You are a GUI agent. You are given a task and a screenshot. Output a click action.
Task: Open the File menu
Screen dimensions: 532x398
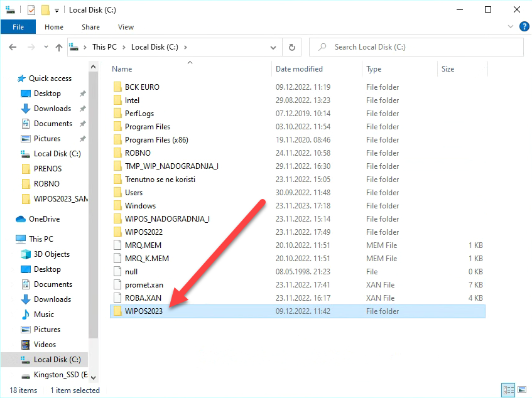point(18,27)
